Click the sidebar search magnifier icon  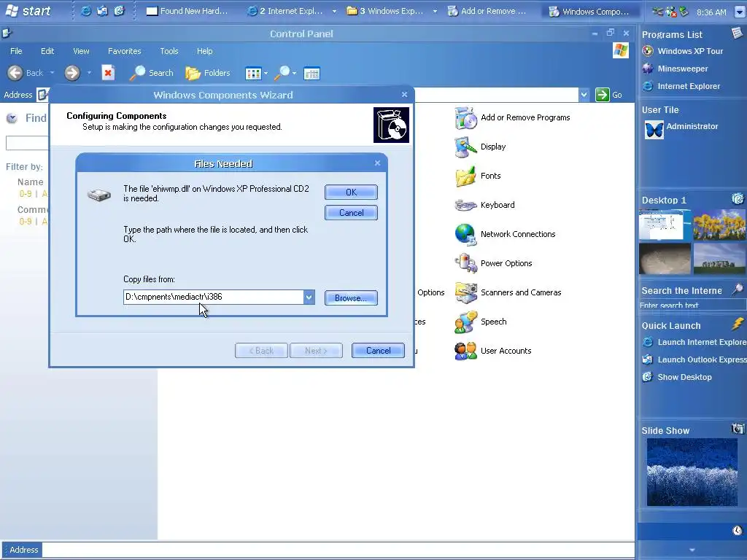pos(738,289)
